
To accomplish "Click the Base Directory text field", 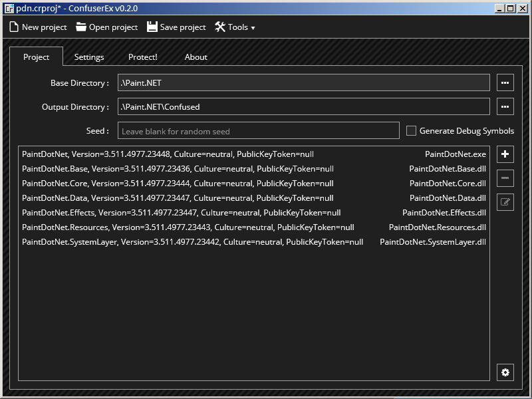I will [x=304, y=82].
